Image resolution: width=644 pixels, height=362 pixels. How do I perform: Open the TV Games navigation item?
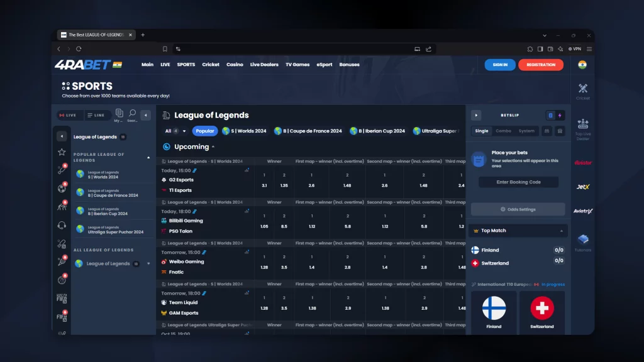[x=297, y=65]
